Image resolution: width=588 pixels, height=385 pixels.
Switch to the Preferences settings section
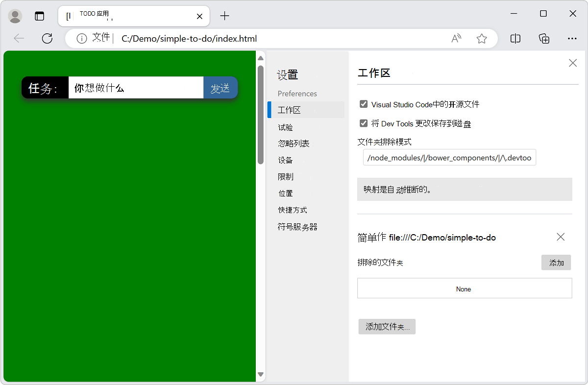[297, 93]
